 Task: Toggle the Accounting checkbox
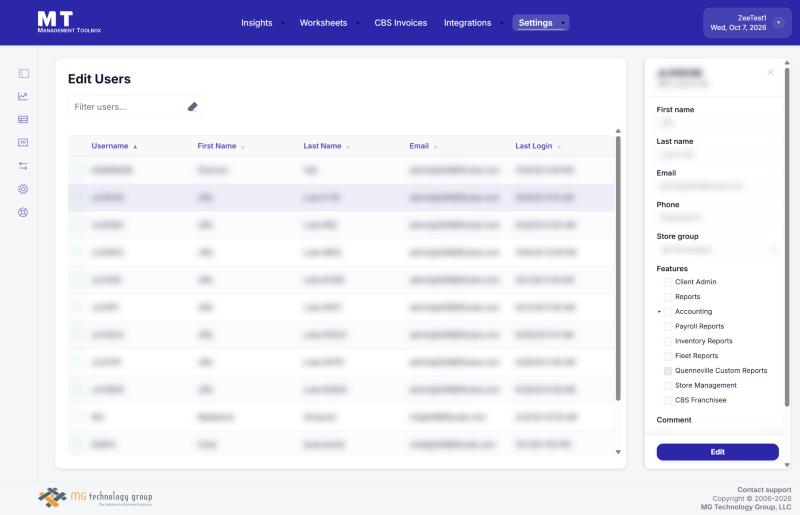667,312
